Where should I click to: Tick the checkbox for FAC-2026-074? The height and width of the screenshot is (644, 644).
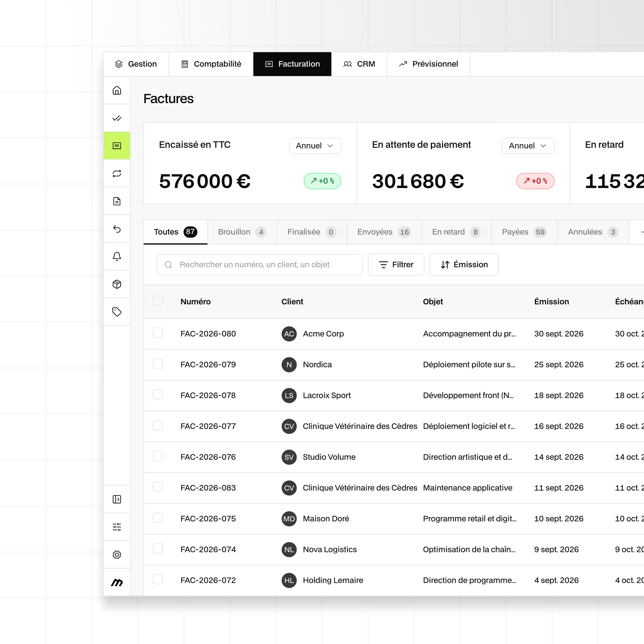158,548
